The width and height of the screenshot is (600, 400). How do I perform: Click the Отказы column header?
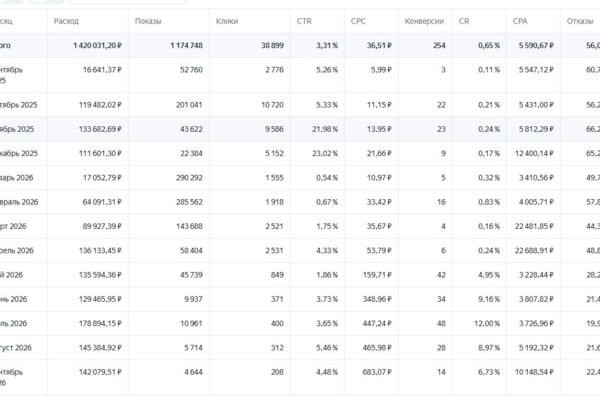click(x=580, y=21)
